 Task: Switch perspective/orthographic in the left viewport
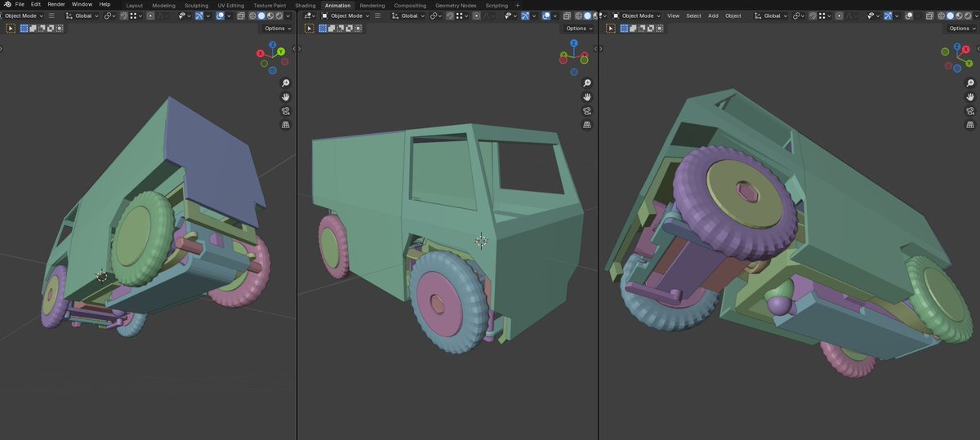click(285, 125)
